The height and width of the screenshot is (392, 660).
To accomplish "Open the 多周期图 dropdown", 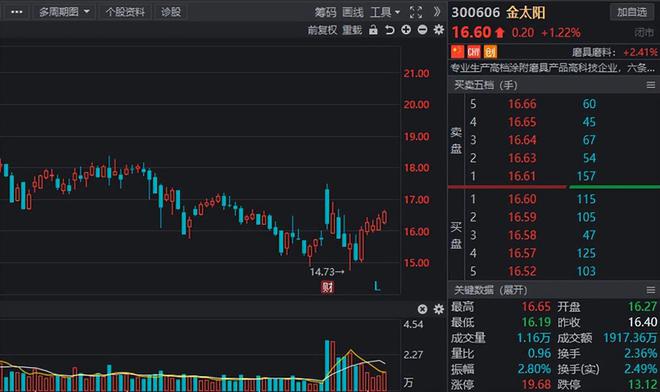I will point(64,12).
